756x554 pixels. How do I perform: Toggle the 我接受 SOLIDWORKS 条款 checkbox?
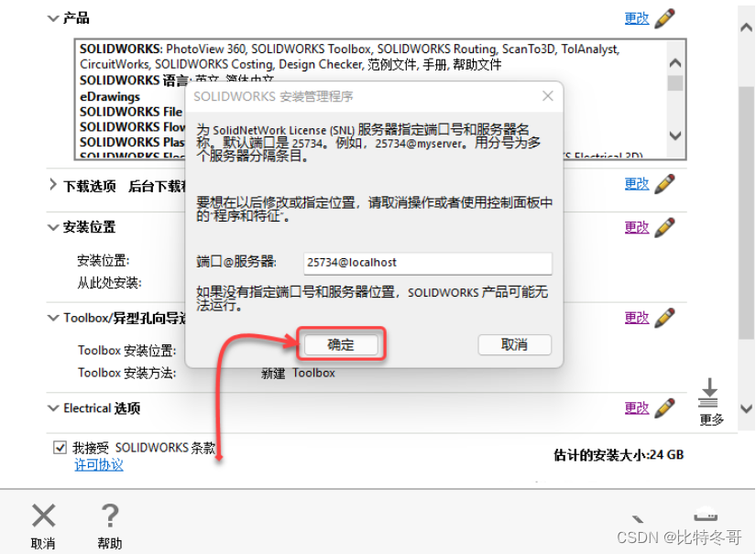coord(60,448)
